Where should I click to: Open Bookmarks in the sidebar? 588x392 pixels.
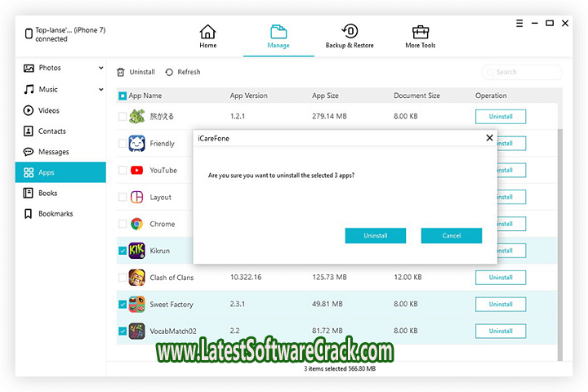(x=54, y=214)
